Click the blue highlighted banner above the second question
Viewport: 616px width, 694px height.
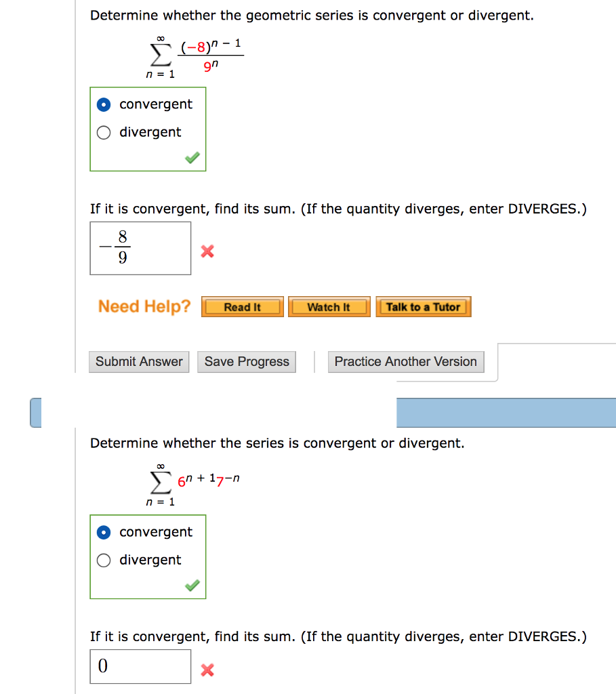(505, 412)
